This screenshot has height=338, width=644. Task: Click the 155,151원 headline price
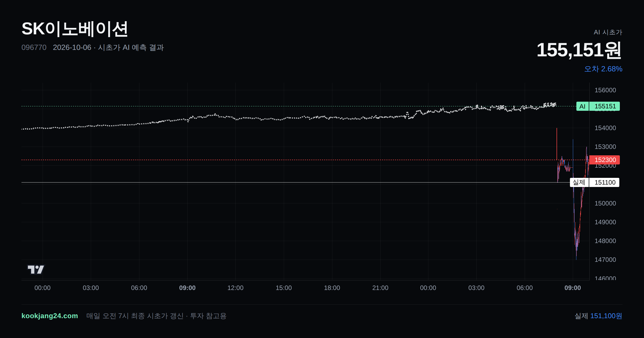pyautogui.click(x=579, y=50)
